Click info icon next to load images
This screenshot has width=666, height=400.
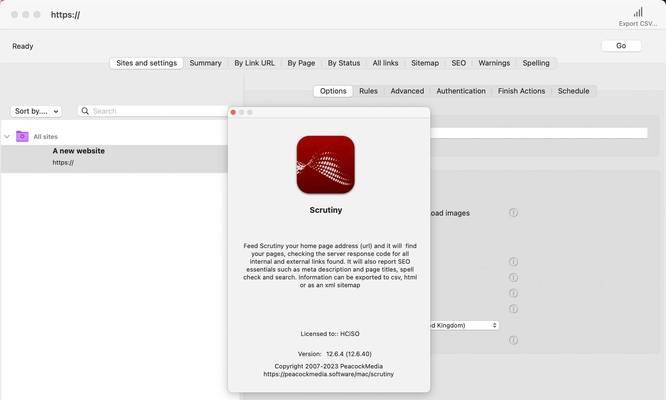513,213
